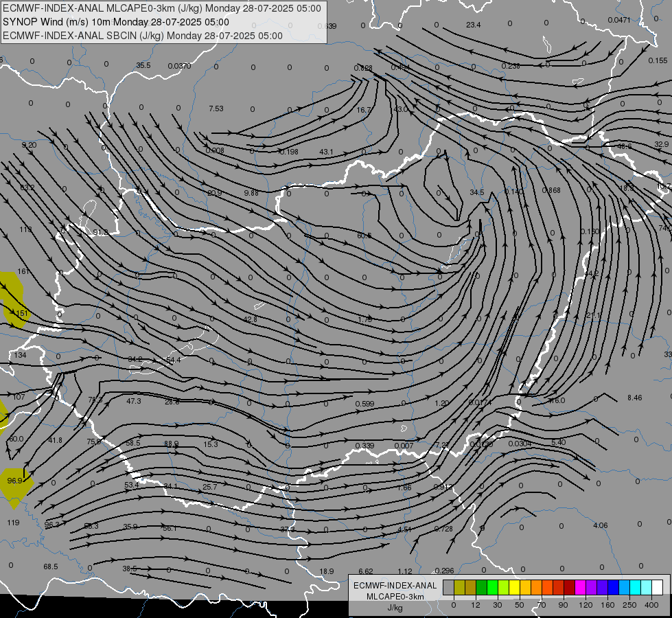Click the map value 0.0370

click(179, 66)
